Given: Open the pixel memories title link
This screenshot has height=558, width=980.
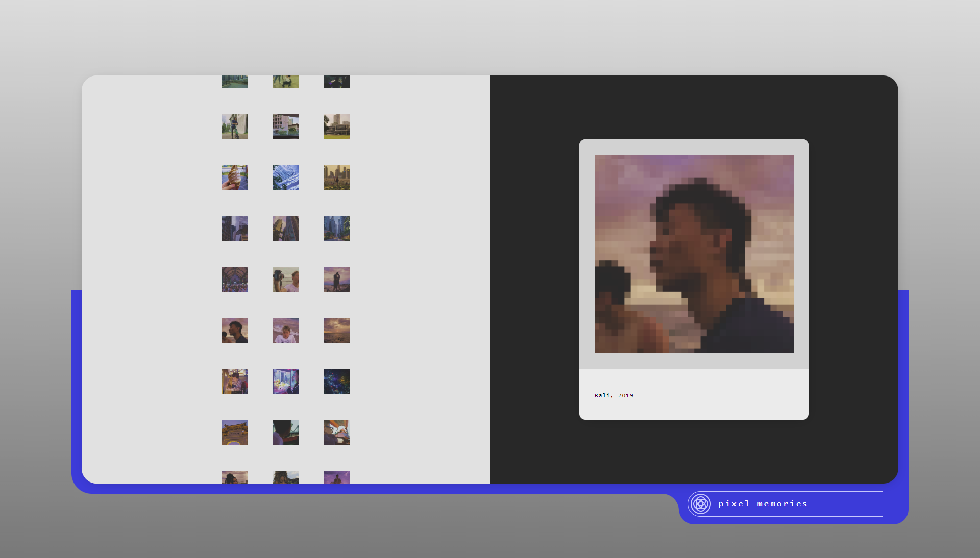Looking at the screenshot, I should tap(763, 504).
